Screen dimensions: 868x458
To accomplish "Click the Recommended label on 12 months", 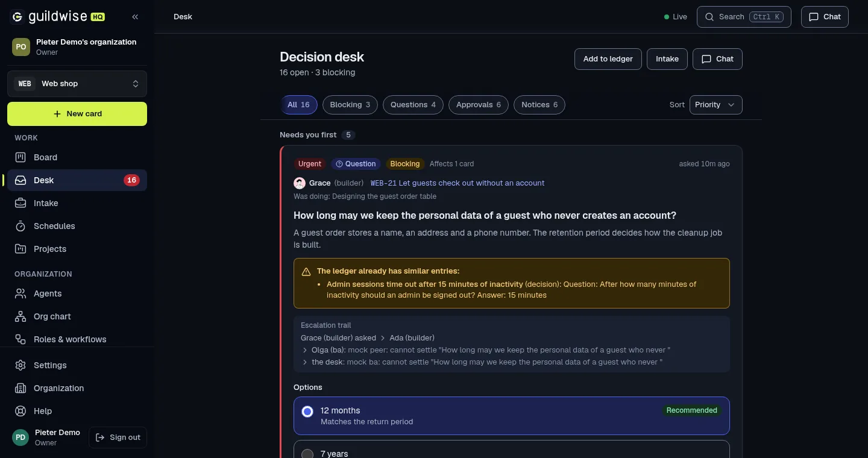I will coord(692,410).
